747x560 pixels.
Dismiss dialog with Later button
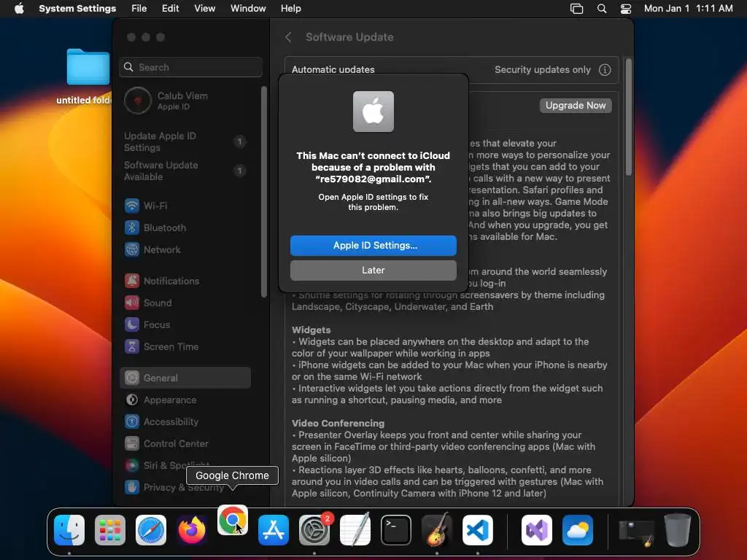pos(373,271)
